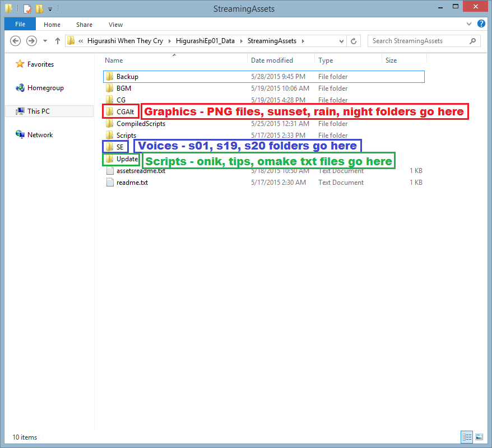Select This PC in navigation pane

38,111
